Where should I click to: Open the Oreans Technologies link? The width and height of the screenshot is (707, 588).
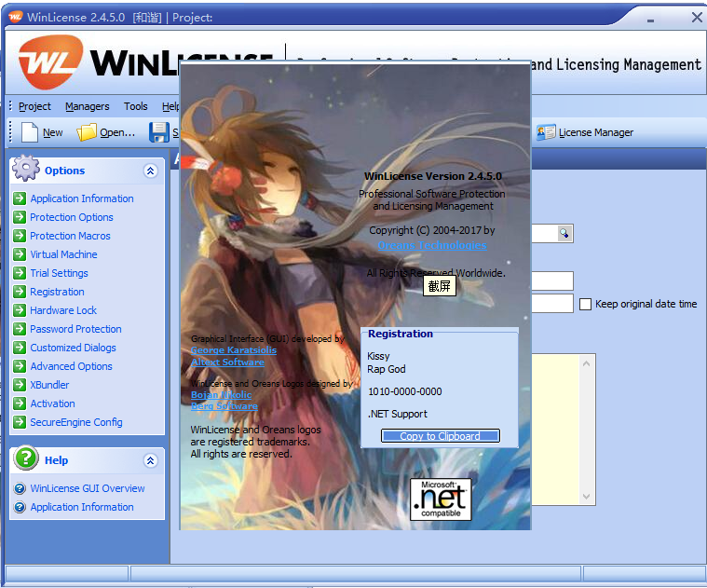(432, 245)
